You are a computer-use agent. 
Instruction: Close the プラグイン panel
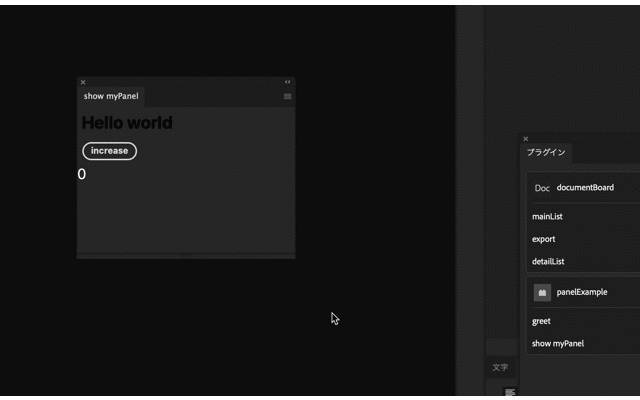(526, 139)
